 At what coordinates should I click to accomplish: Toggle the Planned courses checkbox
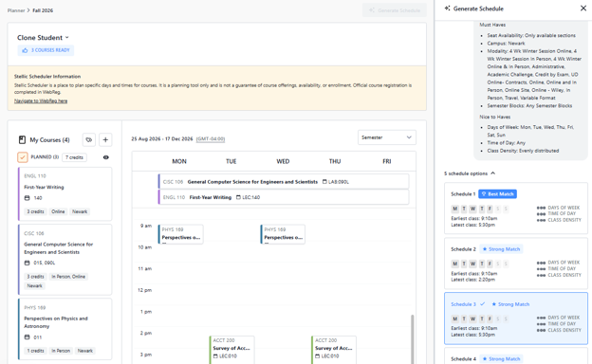(x=22, y=157)
